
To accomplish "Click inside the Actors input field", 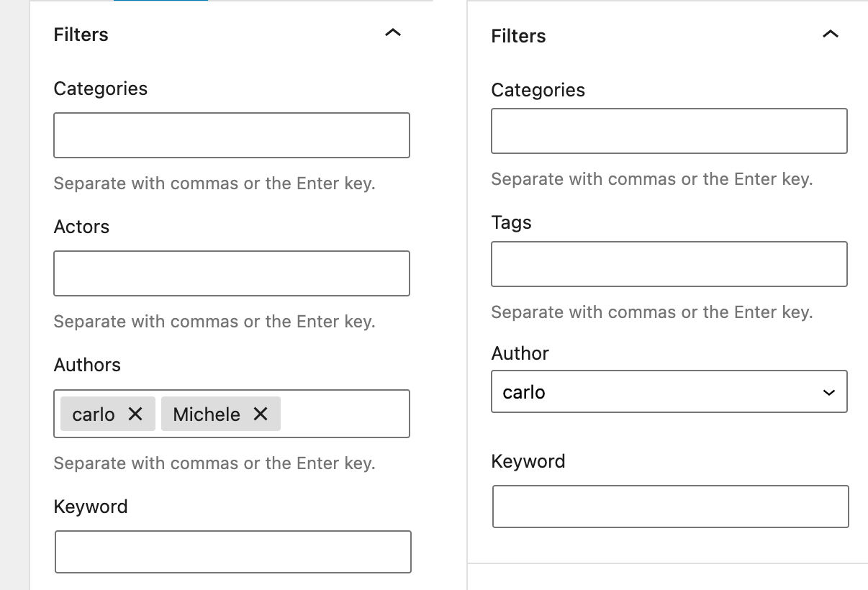I will pos(231,273).
